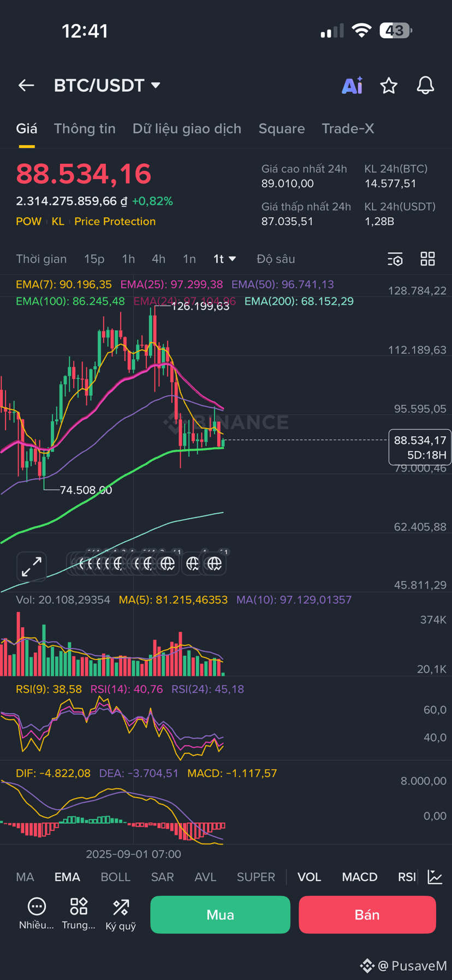Open the price alert bell icon
Image resolution: width=452 pixels, height=980 pixels.
click(425, 85)
